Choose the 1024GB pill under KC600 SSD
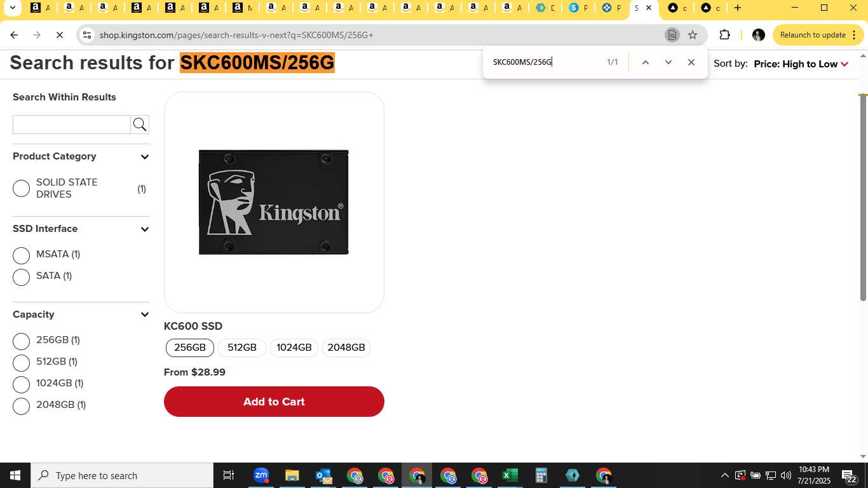This screenshot has width=868, height=488. [294, 348]
